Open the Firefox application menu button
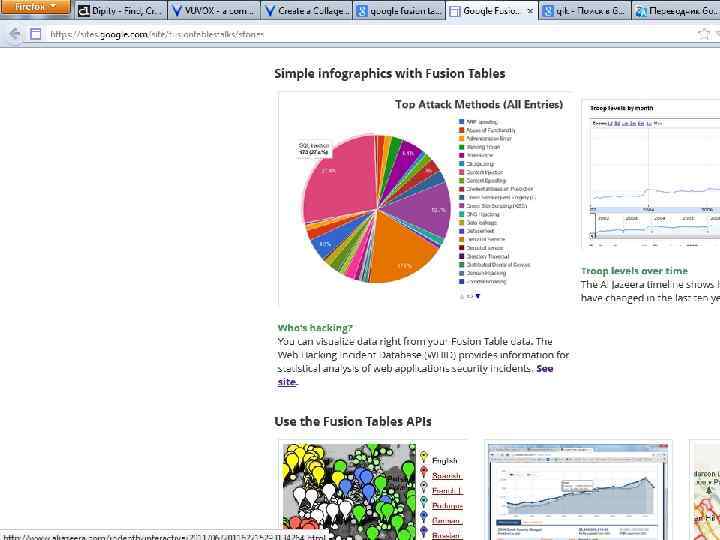720x540 pixels. point(35,7)
